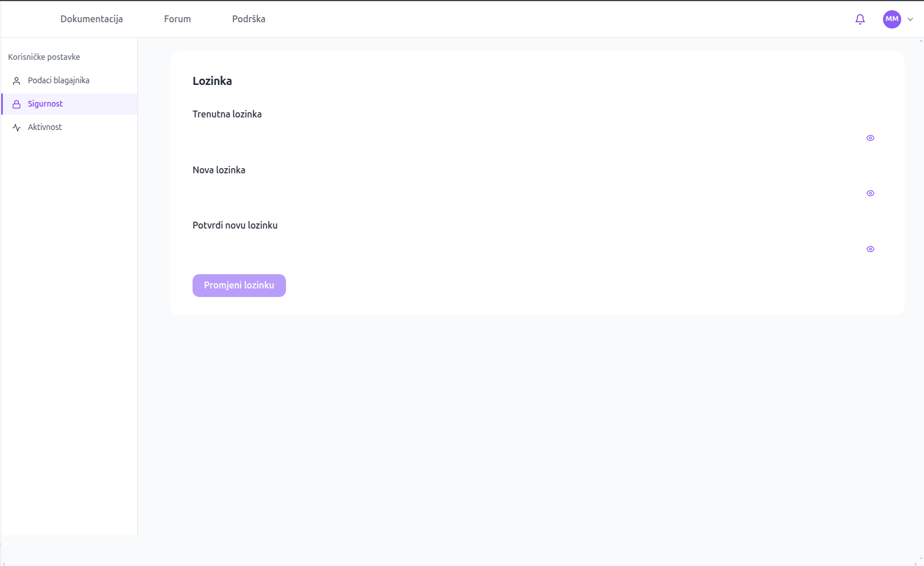Screen dimensions: 924x566
Task: Reveal the Potvrdi novu lozinku password
Action: 870,249
